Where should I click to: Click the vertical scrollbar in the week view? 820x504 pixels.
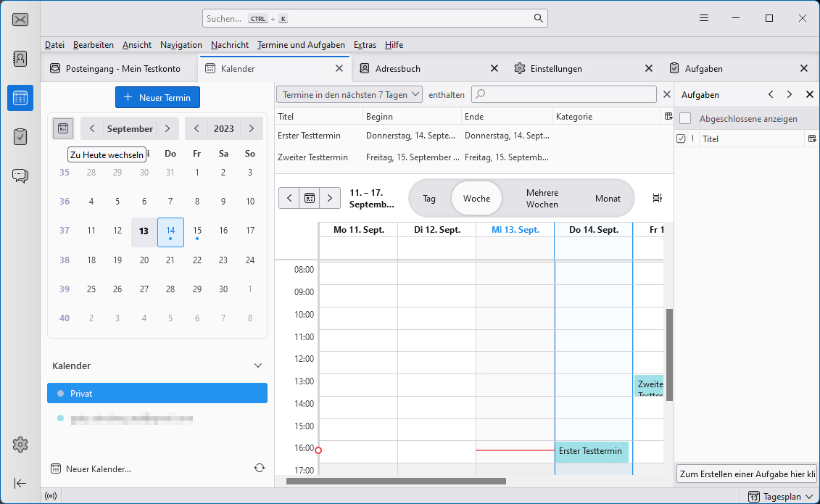click(x=669, y=355)
